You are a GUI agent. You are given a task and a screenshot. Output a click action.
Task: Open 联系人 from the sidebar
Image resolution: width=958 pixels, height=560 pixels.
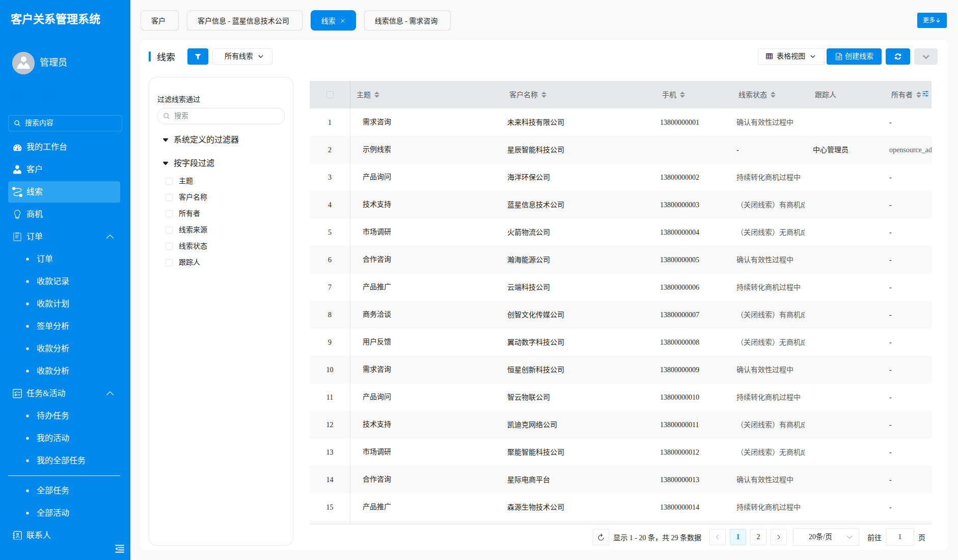coord(64,535)
